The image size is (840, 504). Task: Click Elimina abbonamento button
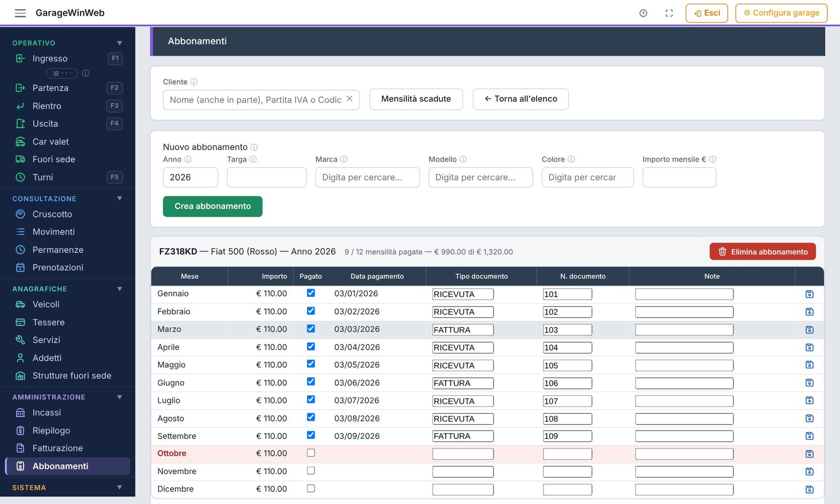tap(762, 251)
